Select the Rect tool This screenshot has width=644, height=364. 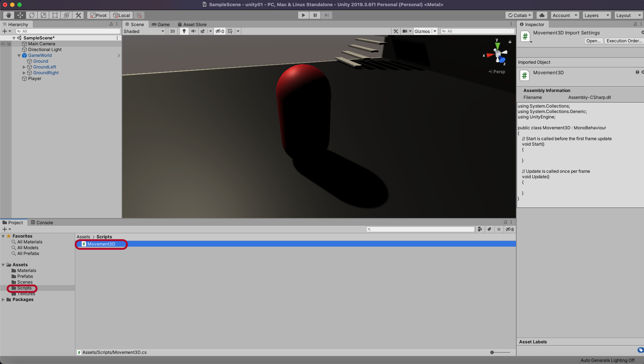coord(55,15)
